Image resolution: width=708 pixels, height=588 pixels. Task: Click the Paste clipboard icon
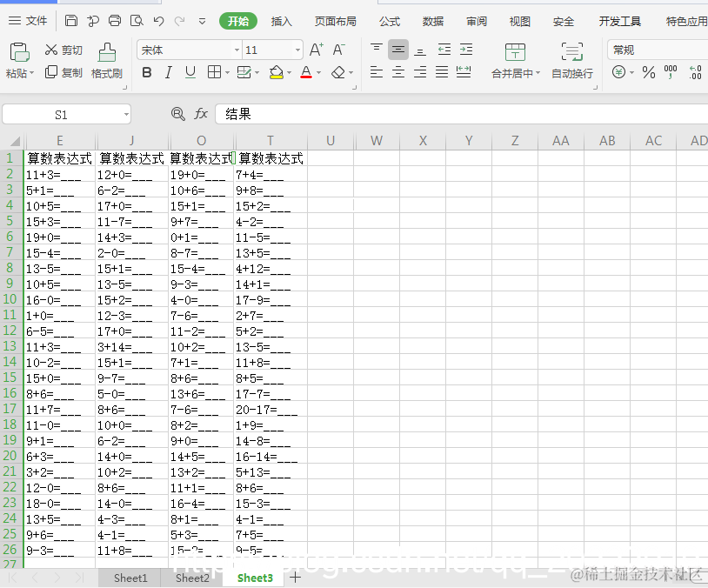pyautogui.click(x=19, y=52)
